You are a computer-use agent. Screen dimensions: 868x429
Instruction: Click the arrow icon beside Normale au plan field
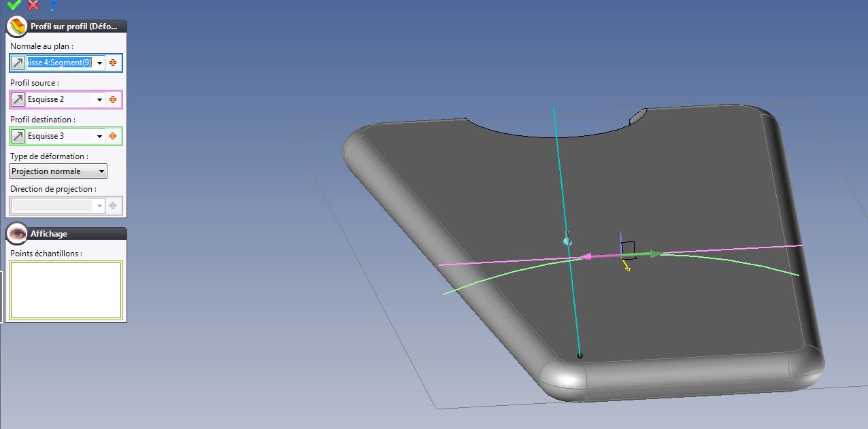point(18,63)
